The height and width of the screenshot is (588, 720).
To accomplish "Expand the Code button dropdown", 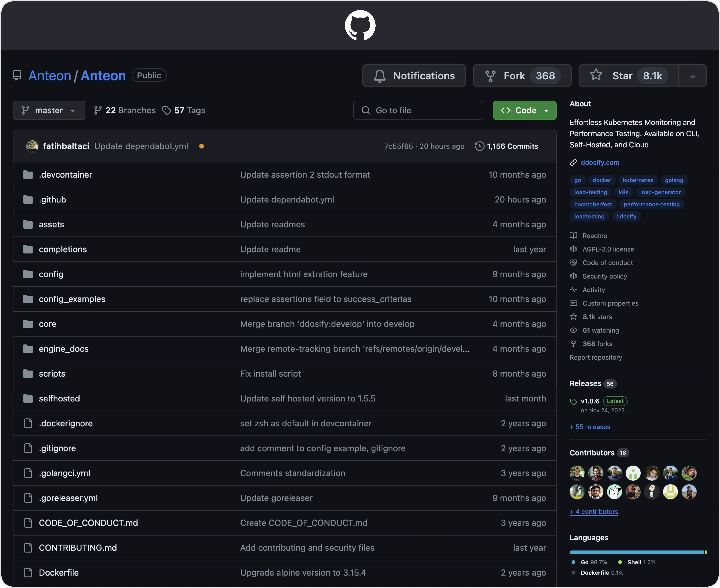I will coord(545,110).
